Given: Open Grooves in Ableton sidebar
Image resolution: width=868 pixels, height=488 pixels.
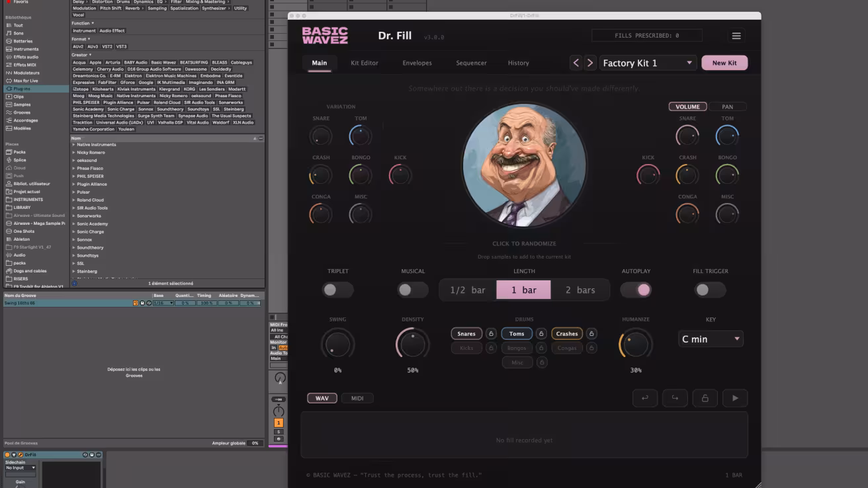Looking at the screenshot, I should [x=22, y=112].
